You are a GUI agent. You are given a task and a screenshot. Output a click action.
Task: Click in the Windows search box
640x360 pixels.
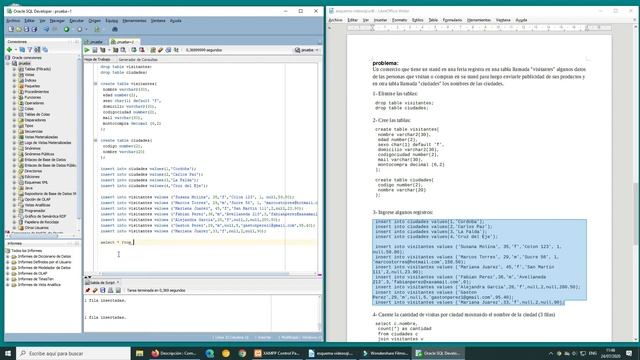(73, 353)
